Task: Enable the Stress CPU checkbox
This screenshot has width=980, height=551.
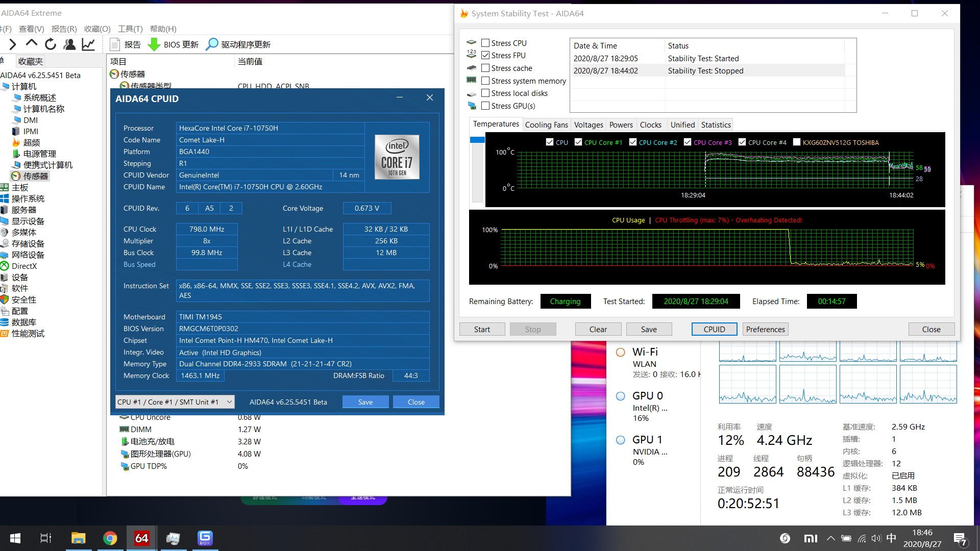Action: tap(485, 43)
